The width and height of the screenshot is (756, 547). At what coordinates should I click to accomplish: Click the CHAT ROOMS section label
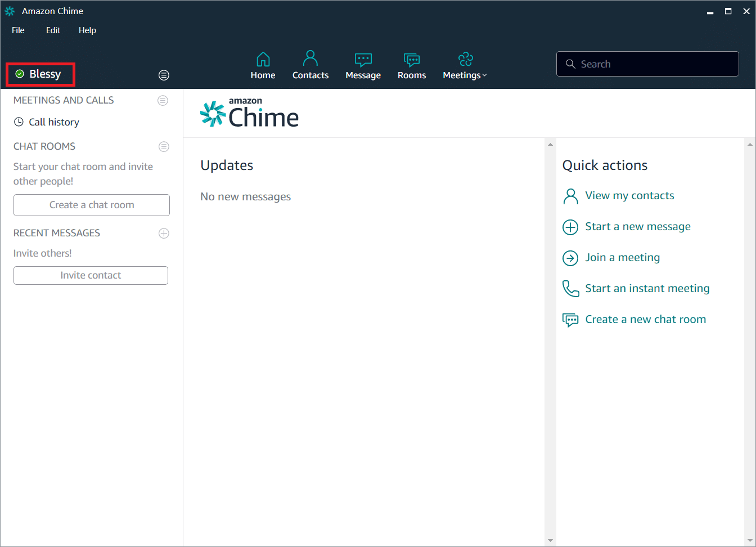pyautogui.click(x=44, y=146)
